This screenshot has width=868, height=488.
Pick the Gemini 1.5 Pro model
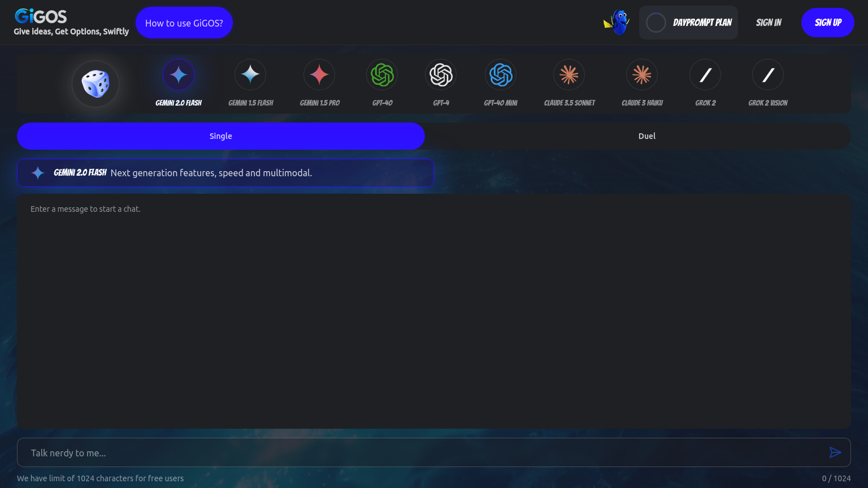319,75
